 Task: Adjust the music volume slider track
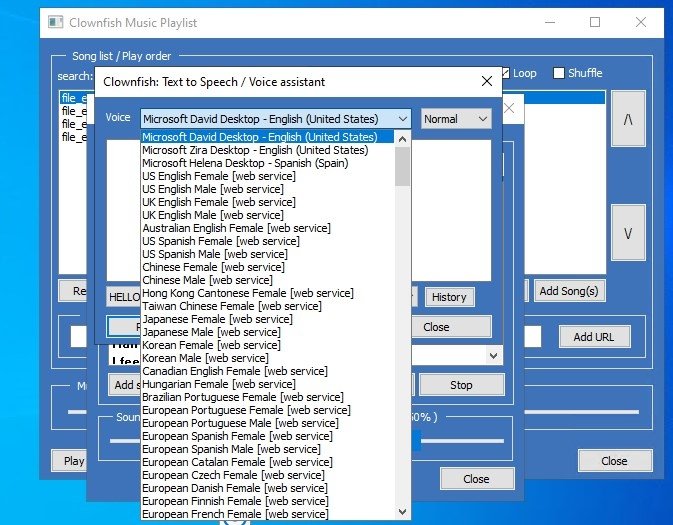582,412
